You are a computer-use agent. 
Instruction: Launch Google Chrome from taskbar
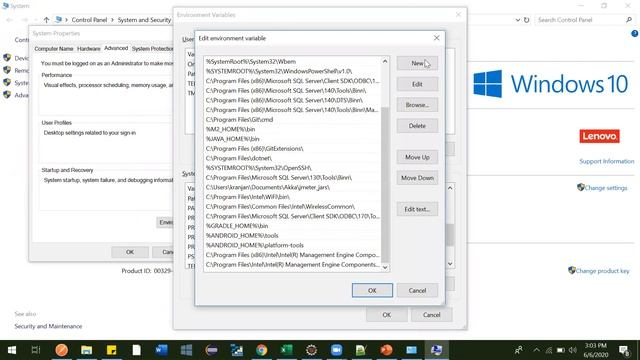pyautogui.click(x=261, y=350)
